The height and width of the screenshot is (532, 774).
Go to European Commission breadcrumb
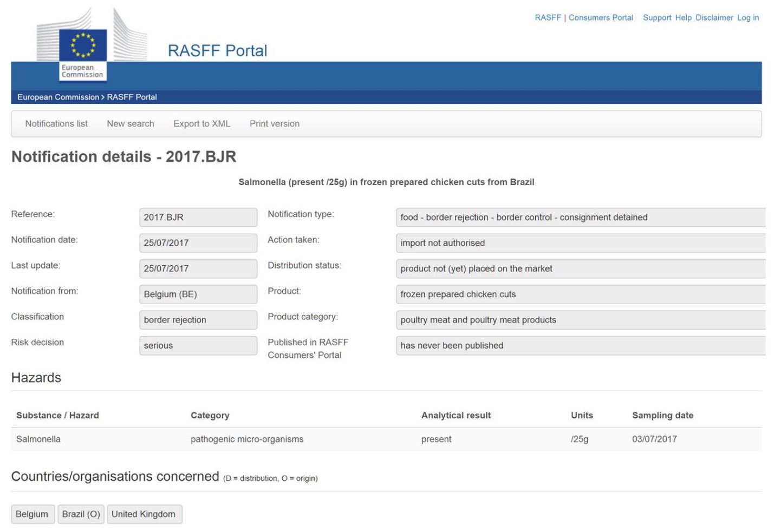58,97
